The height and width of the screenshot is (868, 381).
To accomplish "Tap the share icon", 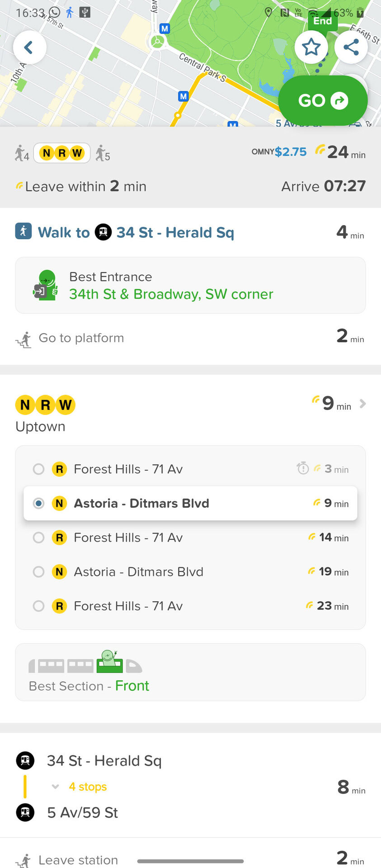I will point(351,47).
